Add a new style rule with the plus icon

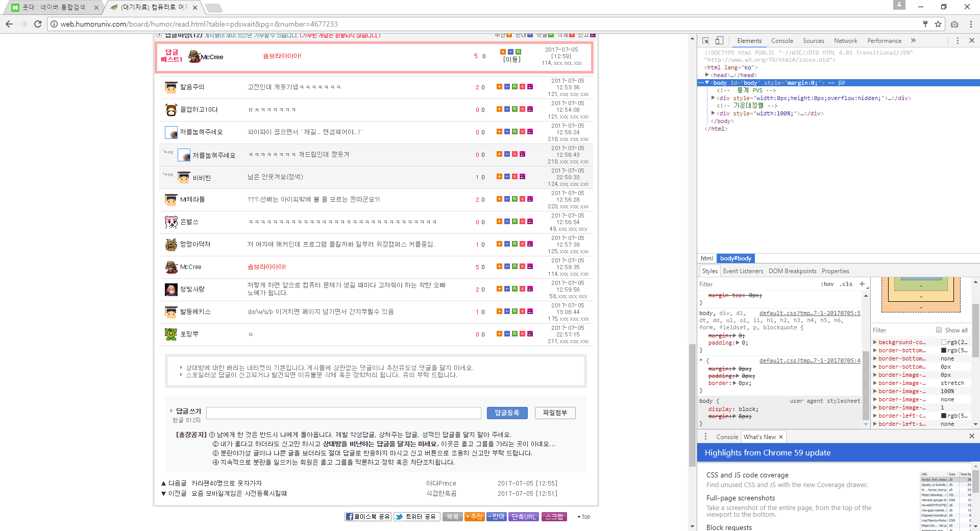[x=862, y=284]
